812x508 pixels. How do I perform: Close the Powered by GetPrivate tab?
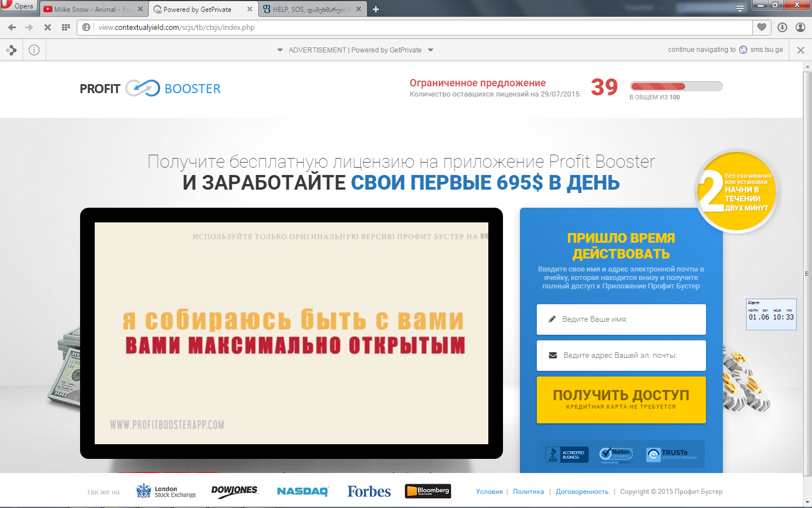[x=250, y=9]
